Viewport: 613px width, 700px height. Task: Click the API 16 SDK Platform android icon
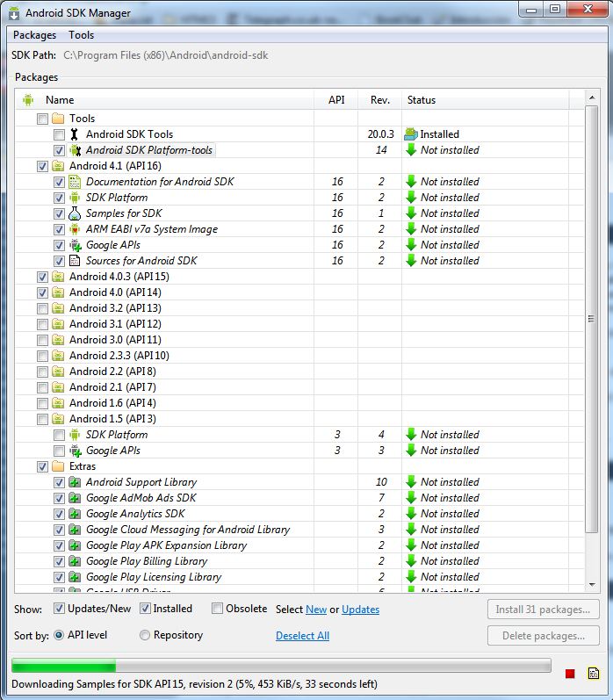75,198
